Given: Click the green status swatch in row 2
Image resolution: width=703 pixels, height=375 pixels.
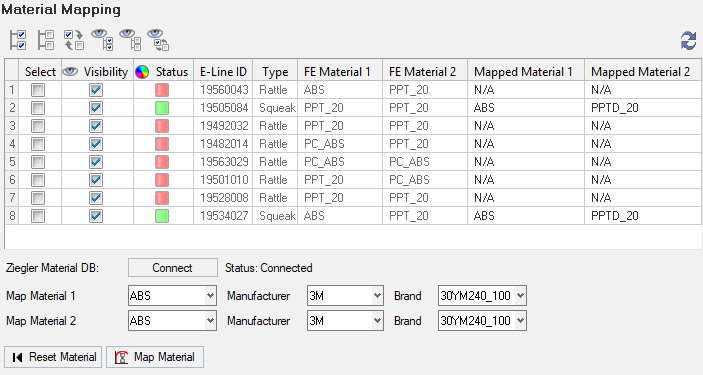Looking at the screenshot, I should (162, 108).
